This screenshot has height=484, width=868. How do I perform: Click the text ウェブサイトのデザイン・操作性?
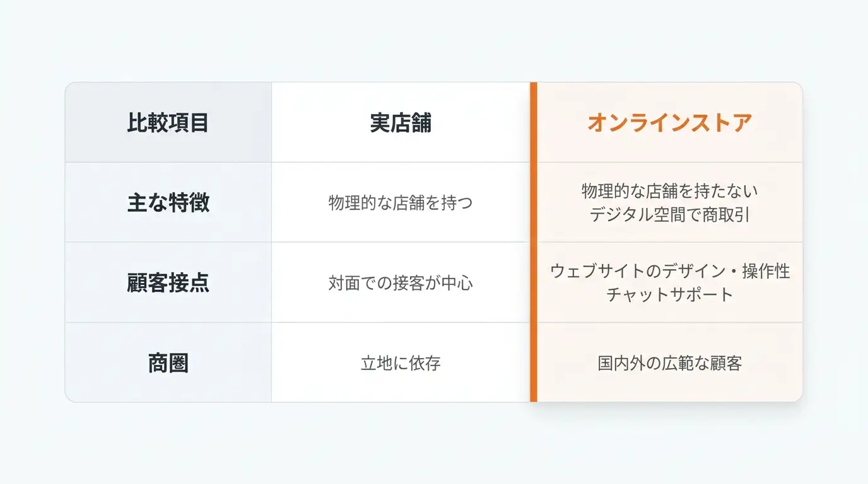pos(669,271)
